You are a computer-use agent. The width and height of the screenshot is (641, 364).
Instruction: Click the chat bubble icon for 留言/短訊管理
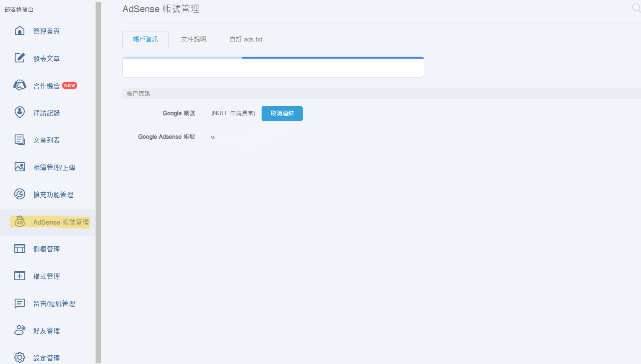[x=20, y=303]
